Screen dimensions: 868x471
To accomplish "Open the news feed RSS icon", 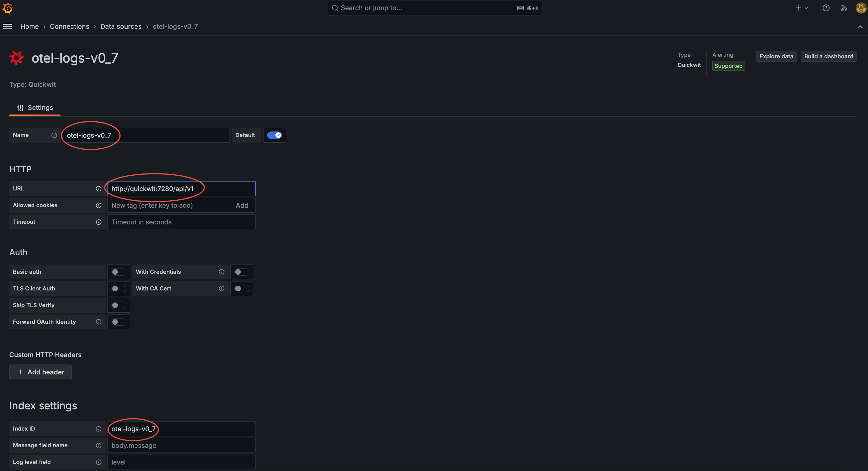I will click(x=844, y=8).
